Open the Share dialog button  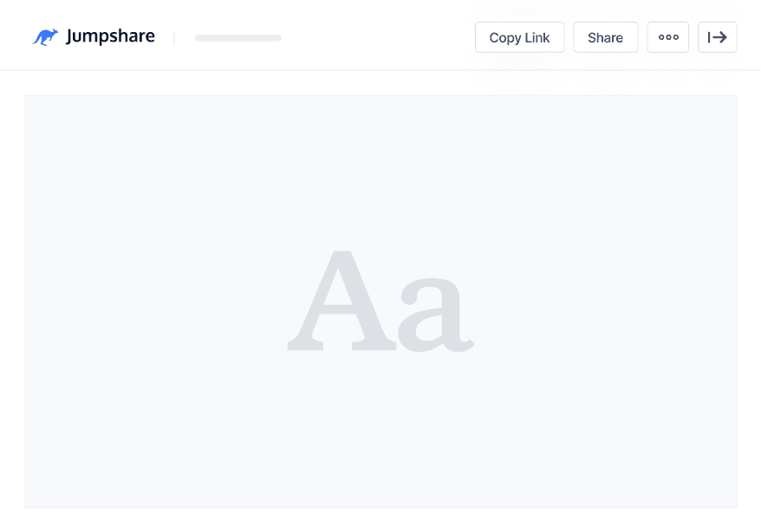click(605, 37)
